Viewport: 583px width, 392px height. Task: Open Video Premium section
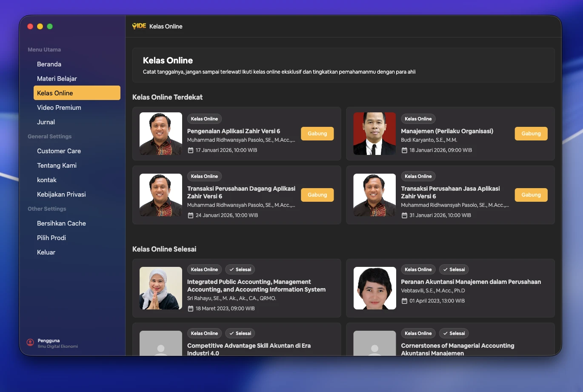point(59,108)
